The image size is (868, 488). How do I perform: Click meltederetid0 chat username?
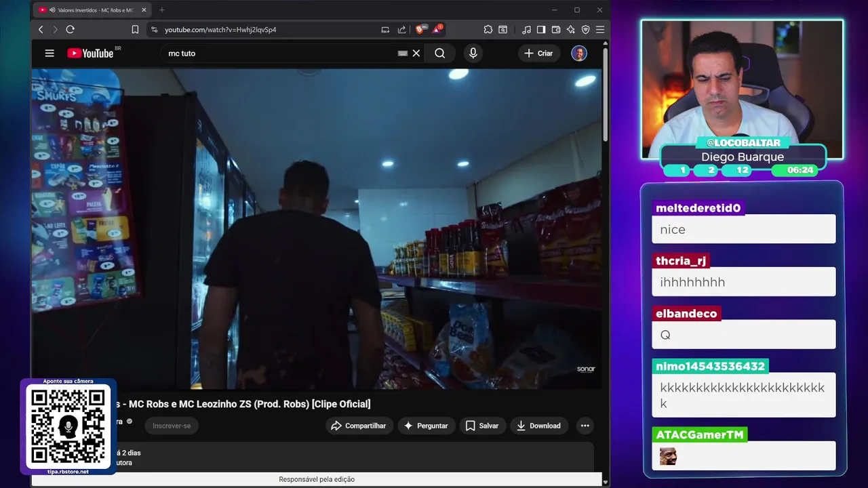coord(698,208)
